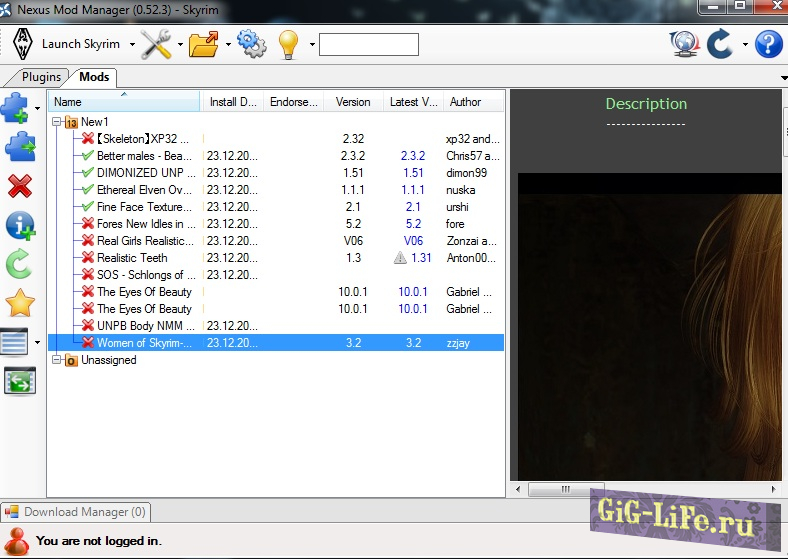Toggle the Better males mod green checkmark
Viewport: 788px width, 559px height.
tap(88, 156)
